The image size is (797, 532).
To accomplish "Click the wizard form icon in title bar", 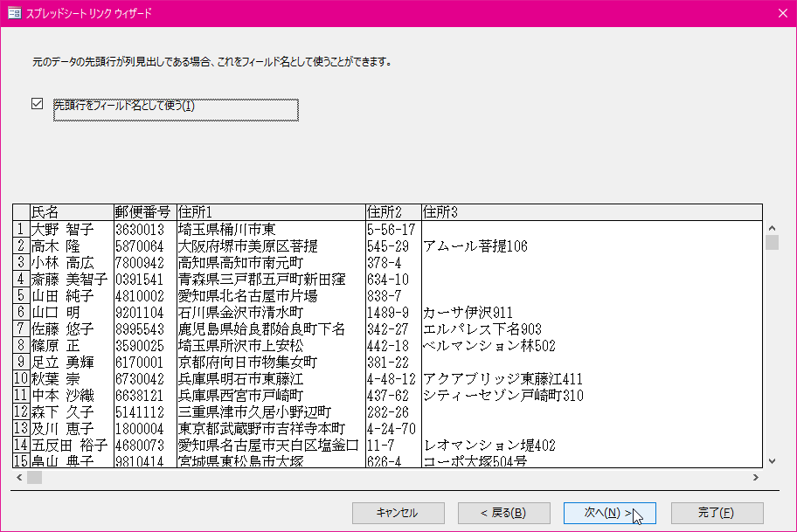I will click(x=14, y=13).
